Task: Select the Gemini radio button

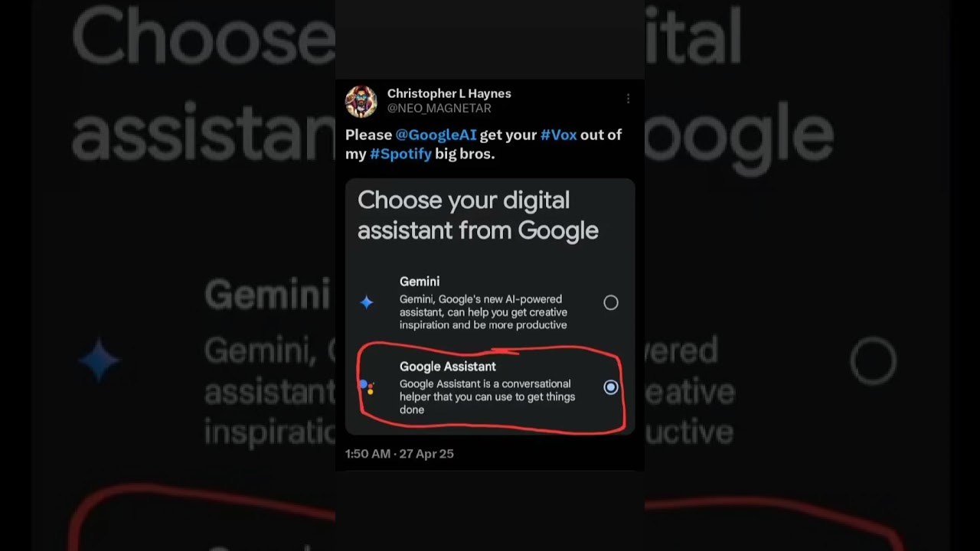Action: click(x=611, y=302)
